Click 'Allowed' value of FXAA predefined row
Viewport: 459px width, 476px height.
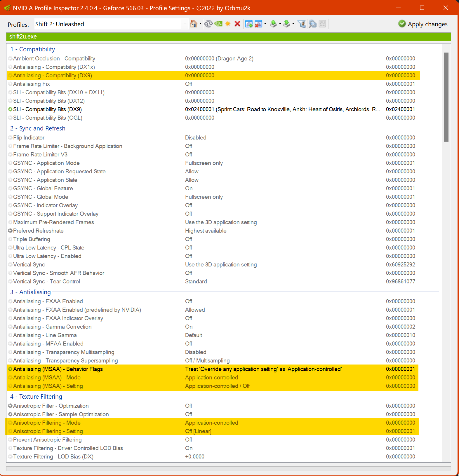(195, 310)
